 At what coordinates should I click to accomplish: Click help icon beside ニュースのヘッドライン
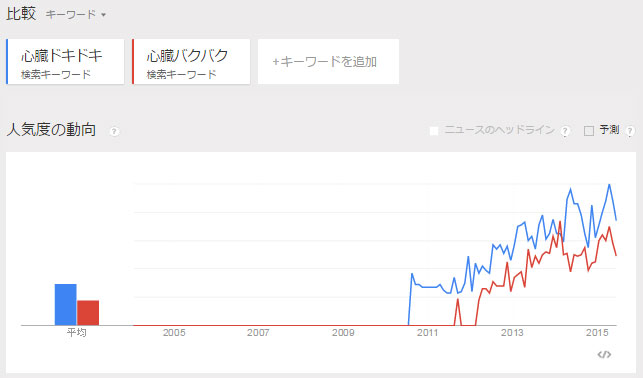pos(565,131)
